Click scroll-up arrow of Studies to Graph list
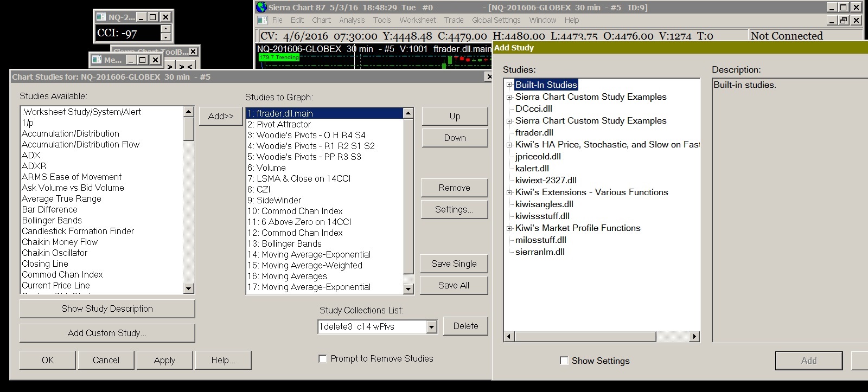 click(409, 113)
